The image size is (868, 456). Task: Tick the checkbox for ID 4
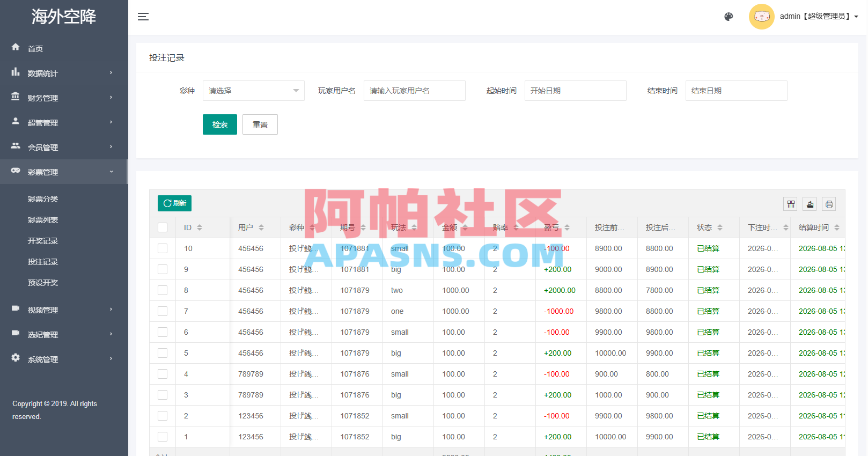(163, 374)
